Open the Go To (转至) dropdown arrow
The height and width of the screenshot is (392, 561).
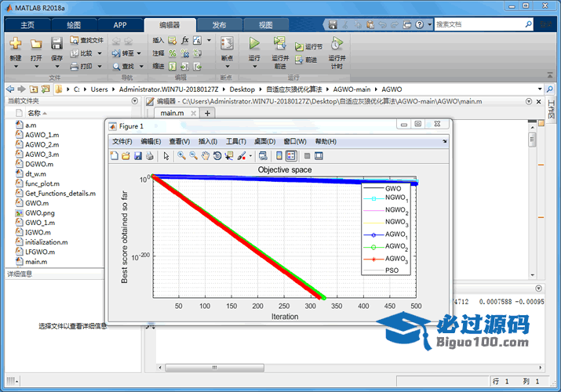(x=139, y=53)
